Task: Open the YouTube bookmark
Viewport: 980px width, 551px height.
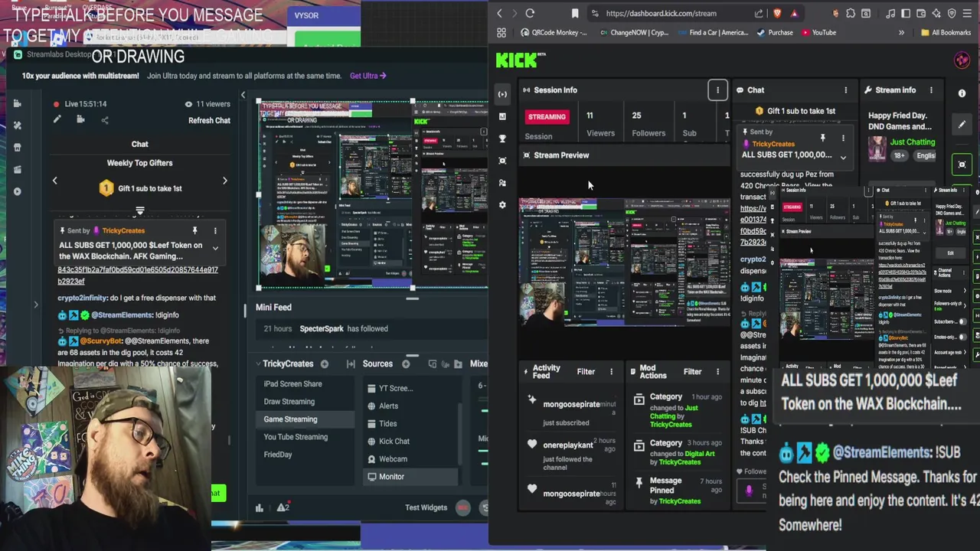Action: 818,32
